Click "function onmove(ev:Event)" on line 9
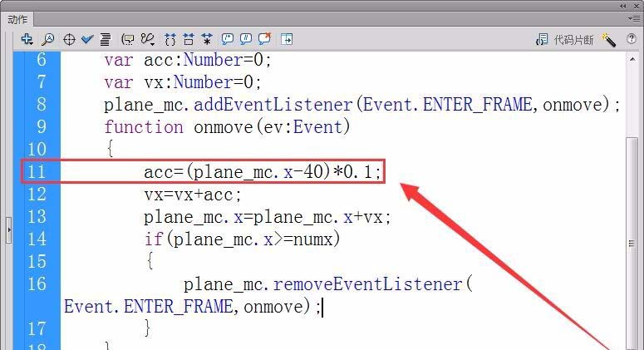Image resolution: width=644 pixels, height=350 pixels. [x=227, y=127]
